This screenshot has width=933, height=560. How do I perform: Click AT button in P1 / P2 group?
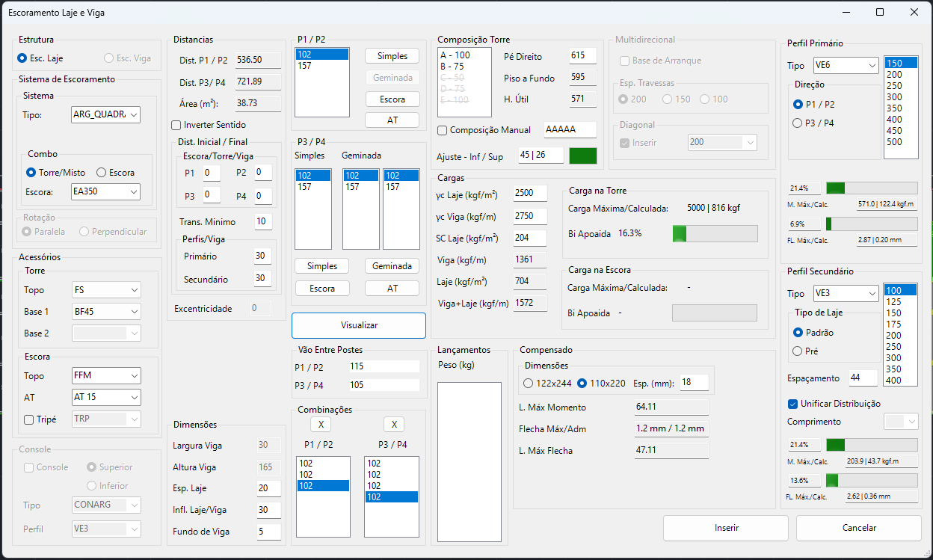[392, 120]
